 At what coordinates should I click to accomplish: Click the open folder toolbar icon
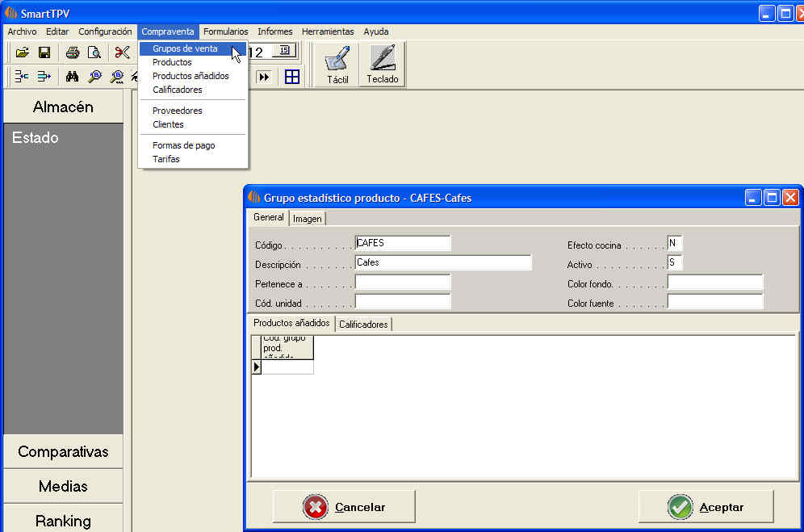pos(22,52)
